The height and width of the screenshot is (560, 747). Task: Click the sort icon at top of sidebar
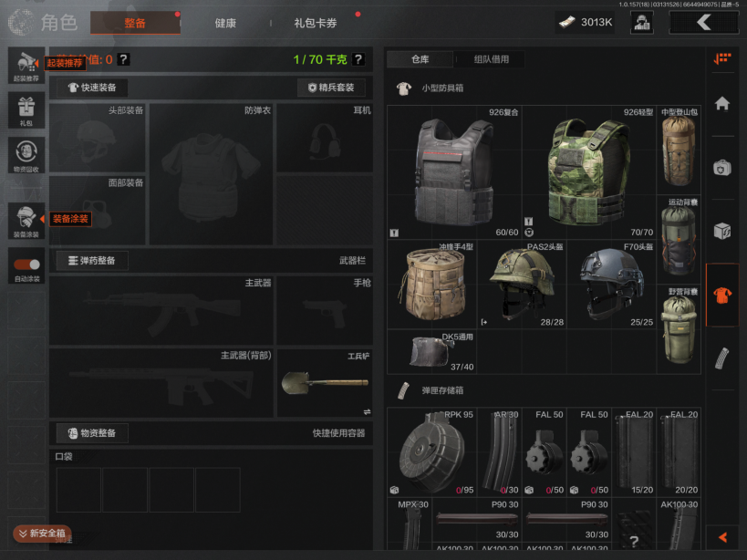(722, 58)
